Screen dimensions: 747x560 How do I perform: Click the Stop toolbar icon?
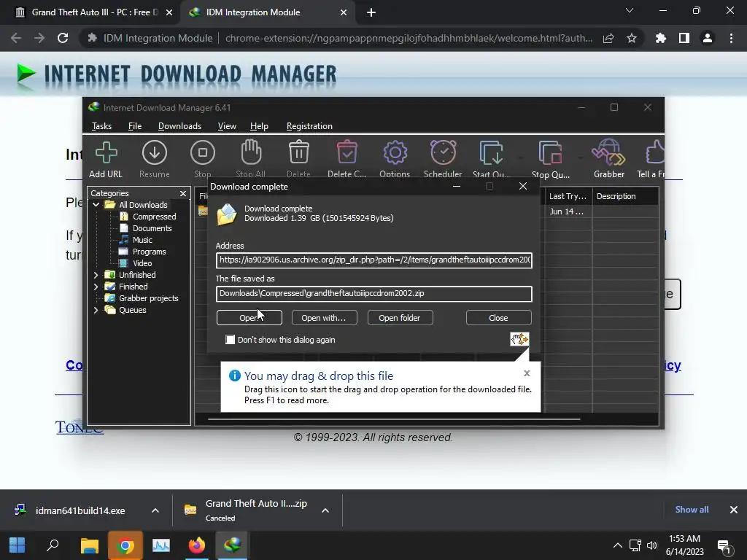pos(203,153)
